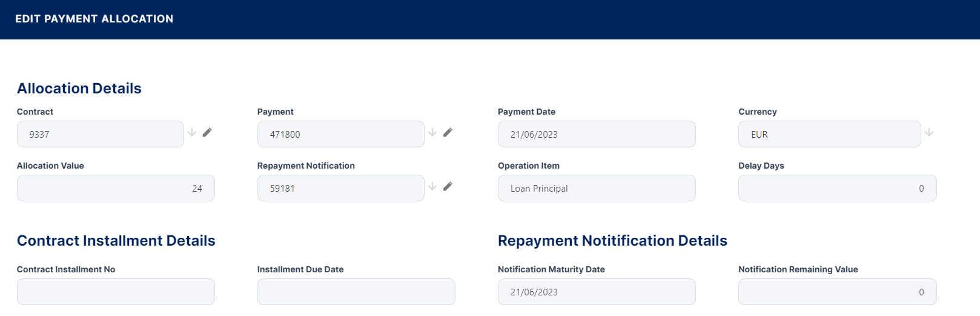Focus the Notification Remaining Value field
The width and height of the screenshot is (980, 316).
coord(837,292)
